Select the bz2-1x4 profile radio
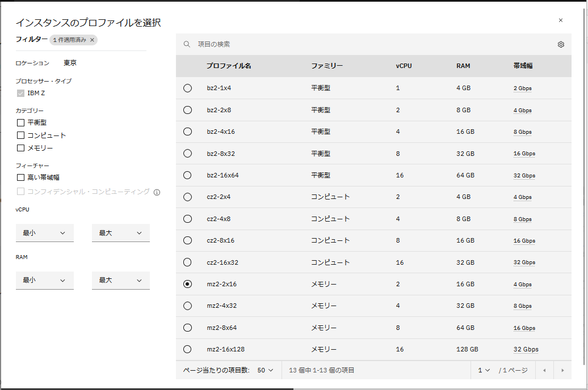The image size is (588, 390). [187, 88]
